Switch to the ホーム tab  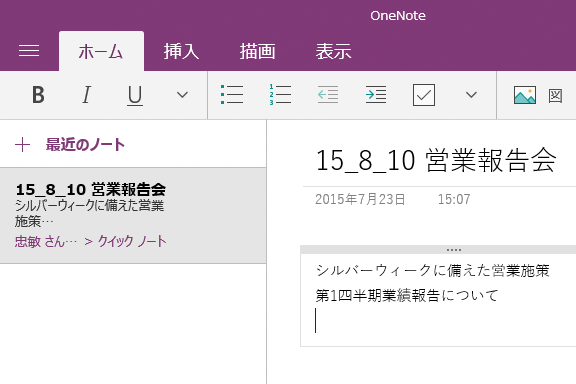pyautogui.click(x=101, y=51)
